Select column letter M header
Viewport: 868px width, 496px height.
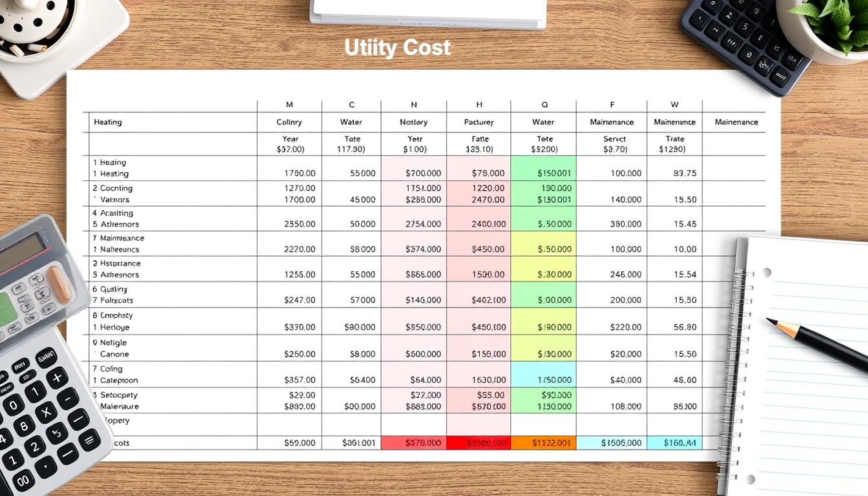(289, 105)
